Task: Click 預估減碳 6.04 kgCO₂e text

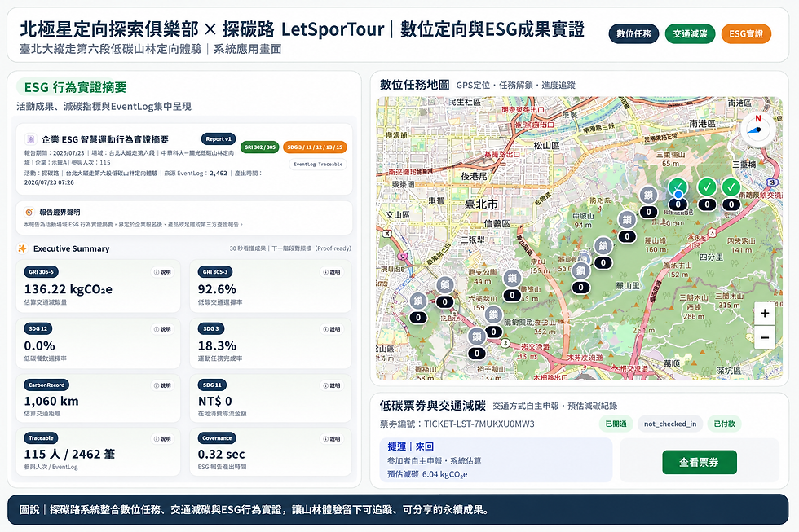Action: (427, 474)
